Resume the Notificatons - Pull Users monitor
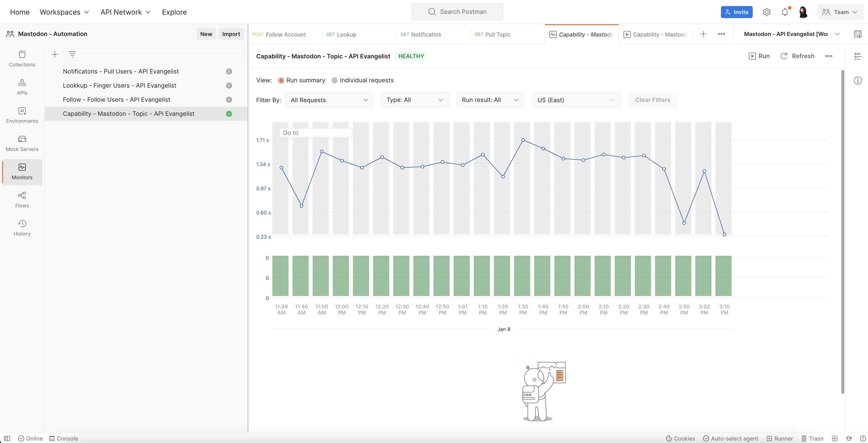This screenshot has height=443, width=868. tap(229, 71)
